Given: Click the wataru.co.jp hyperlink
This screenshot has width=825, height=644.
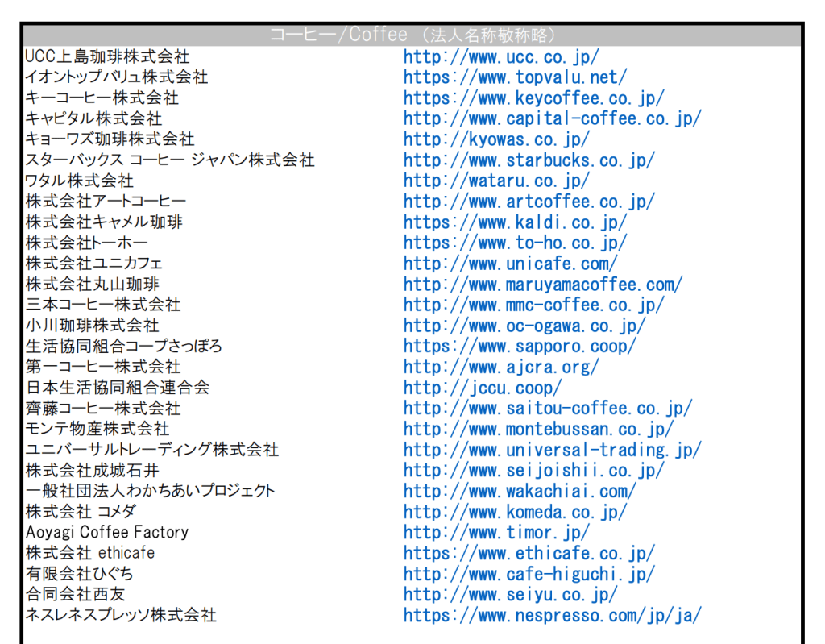Looking at the screenshot, I should pyautogui.click(x=496, y=181).
